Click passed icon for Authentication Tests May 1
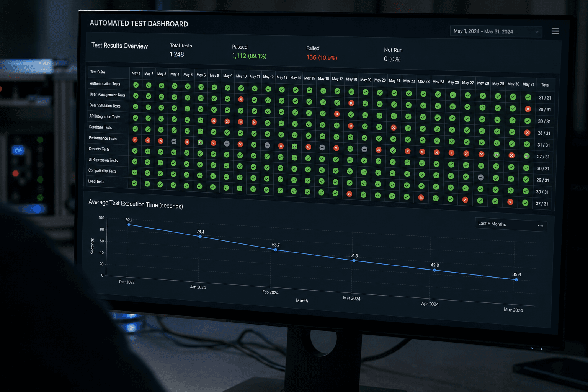588x392 pixels. coord(136,85)
